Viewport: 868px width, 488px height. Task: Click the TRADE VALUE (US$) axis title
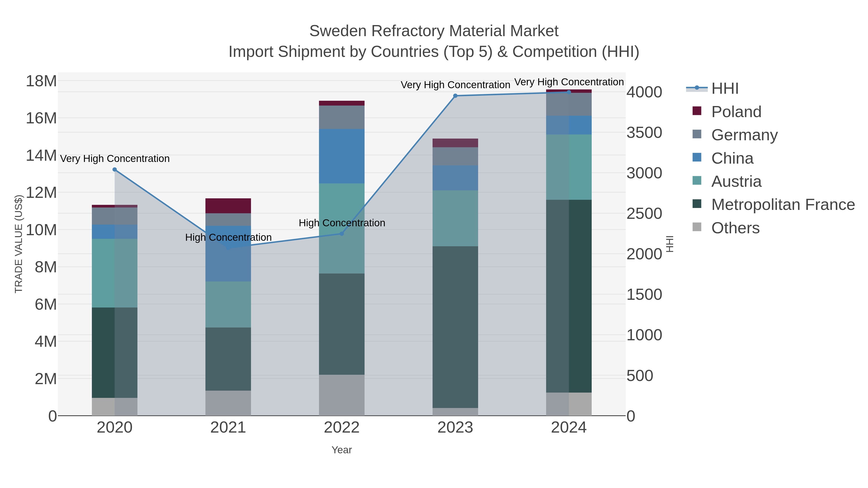click(x=19, y=244)
